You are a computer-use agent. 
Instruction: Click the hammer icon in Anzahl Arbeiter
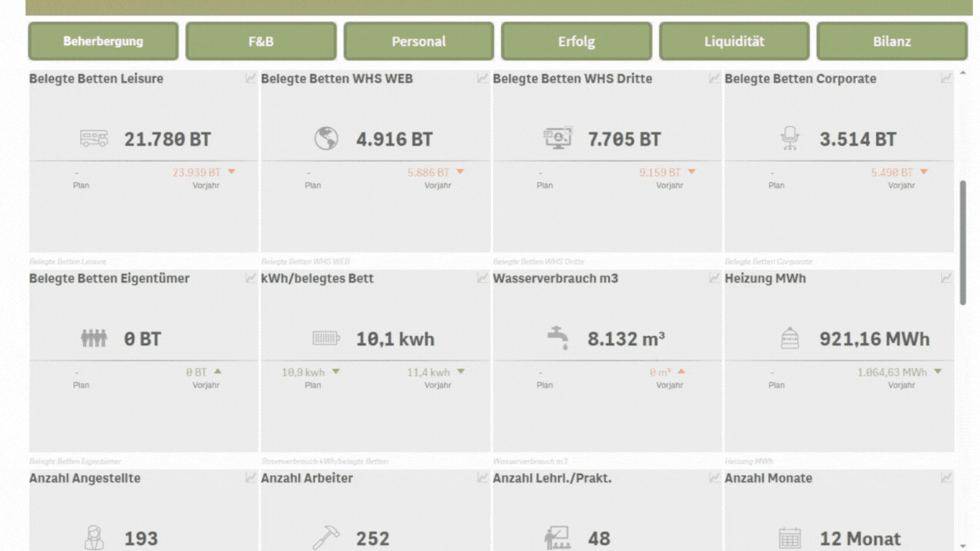click(326, 538)
